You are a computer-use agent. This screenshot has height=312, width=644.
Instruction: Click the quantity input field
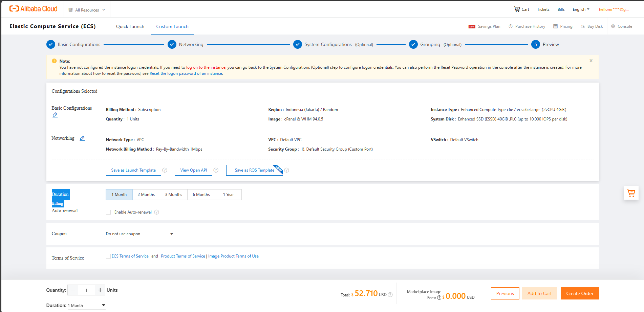point(86,290)
